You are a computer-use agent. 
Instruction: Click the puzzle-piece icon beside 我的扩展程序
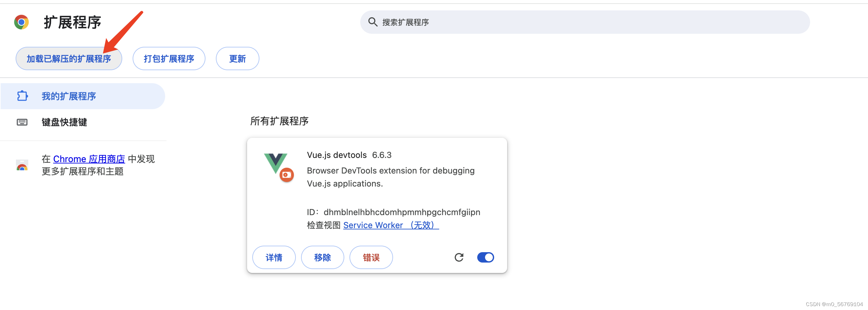(22, 96)
